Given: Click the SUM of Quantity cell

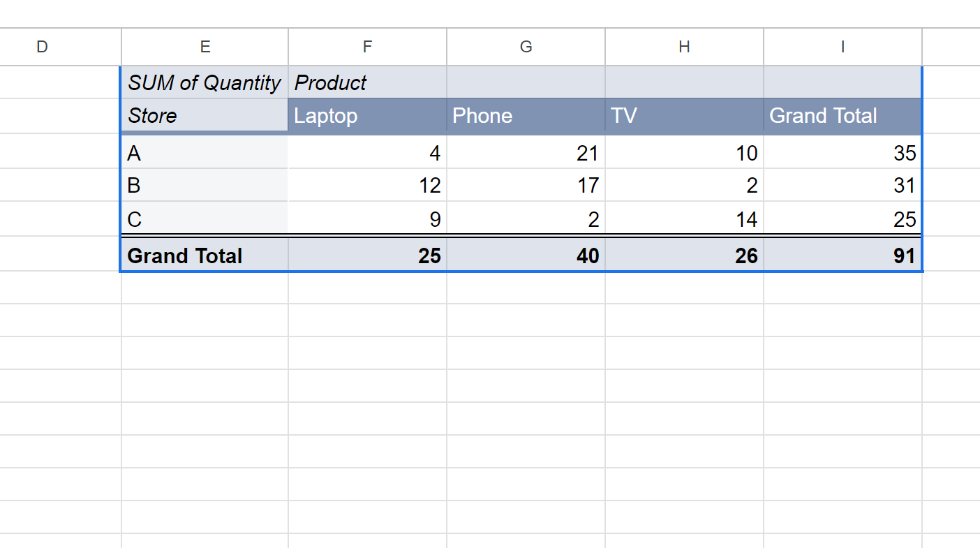Looking at the screenshot, I should [x=205, y=82].
